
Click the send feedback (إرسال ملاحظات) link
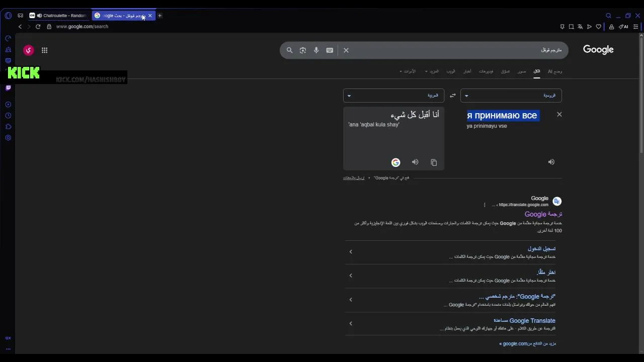coord(354,178)
